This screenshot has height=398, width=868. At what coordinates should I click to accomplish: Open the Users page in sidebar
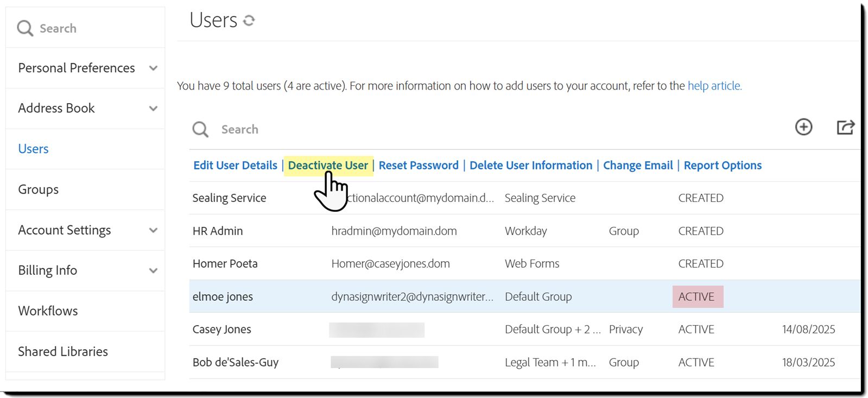(x=34, y=149)
